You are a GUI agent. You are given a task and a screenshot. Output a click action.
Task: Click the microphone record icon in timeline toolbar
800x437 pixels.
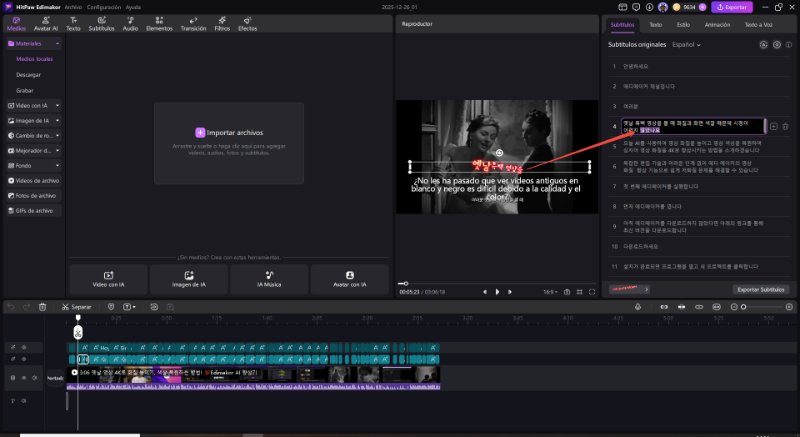point(638,307)
